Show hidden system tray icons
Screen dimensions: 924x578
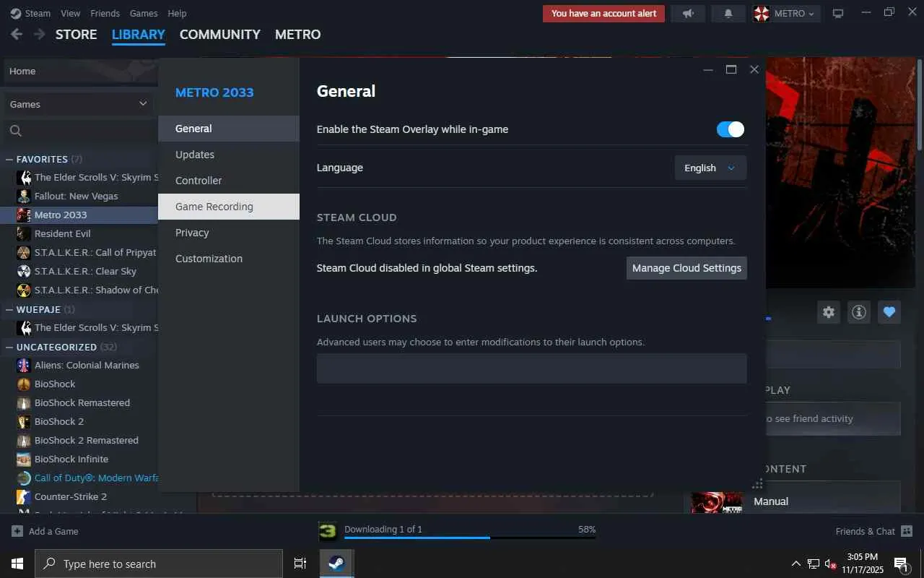(796, 564)
